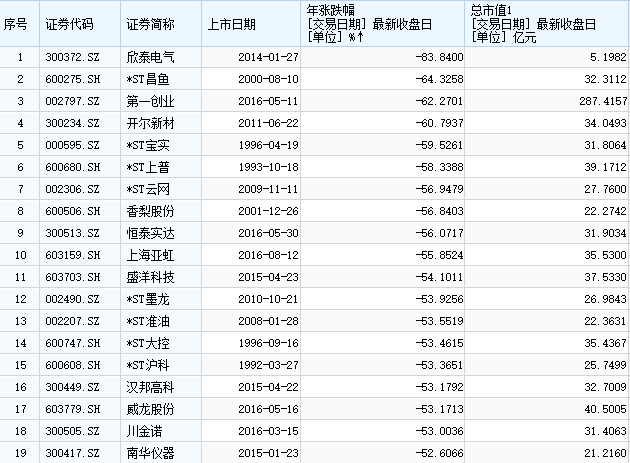The width and height of the screenshot is (630, 463).
Task: Select the -53.4615 change value
Action: pos(440,343)
